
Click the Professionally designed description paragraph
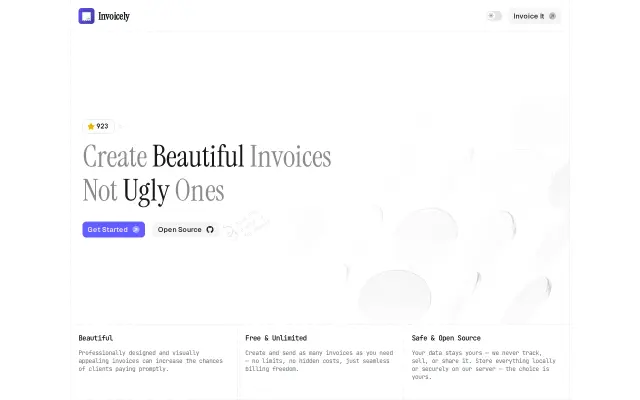pos(151,361)
